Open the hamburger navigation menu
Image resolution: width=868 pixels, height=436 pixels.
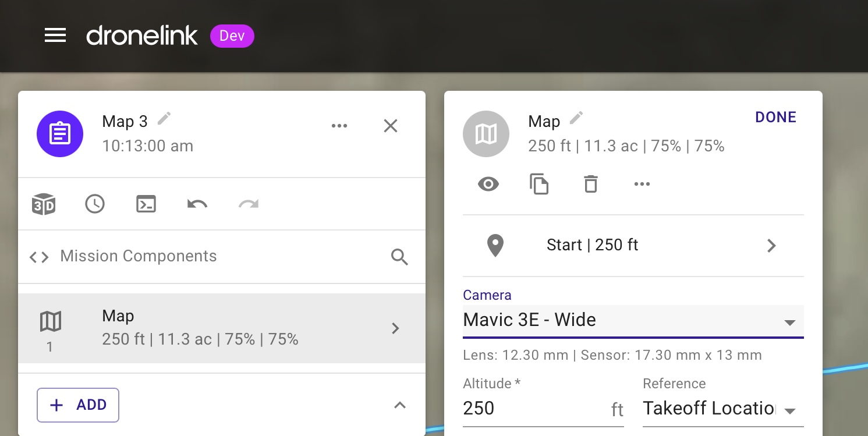55,36
